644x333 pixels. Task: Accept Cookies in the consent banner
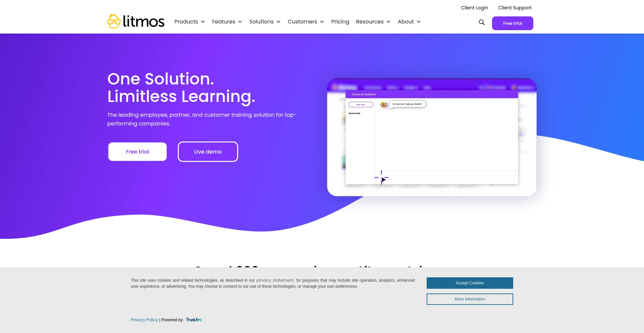coord(470,283)
